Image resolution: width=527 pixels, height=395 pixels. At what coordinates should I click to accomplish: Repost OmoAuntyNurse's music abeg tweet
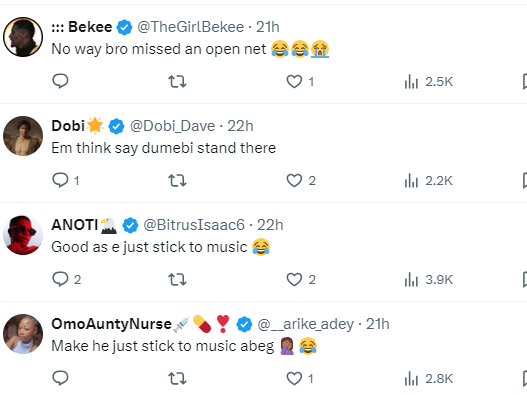coord(177,379)
